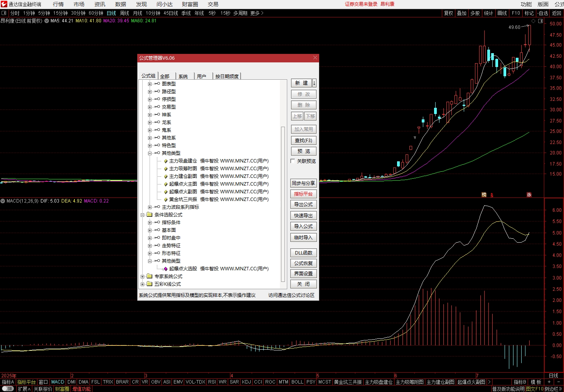Click the 条件选股公式 folder icon
The height and width of the screenshot is (392, 564).
150,214
